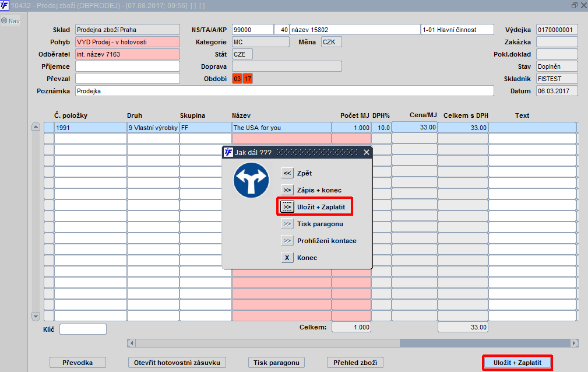Click the table scroll-down arrow
588x372 pixels.
[x=36, y=317]
